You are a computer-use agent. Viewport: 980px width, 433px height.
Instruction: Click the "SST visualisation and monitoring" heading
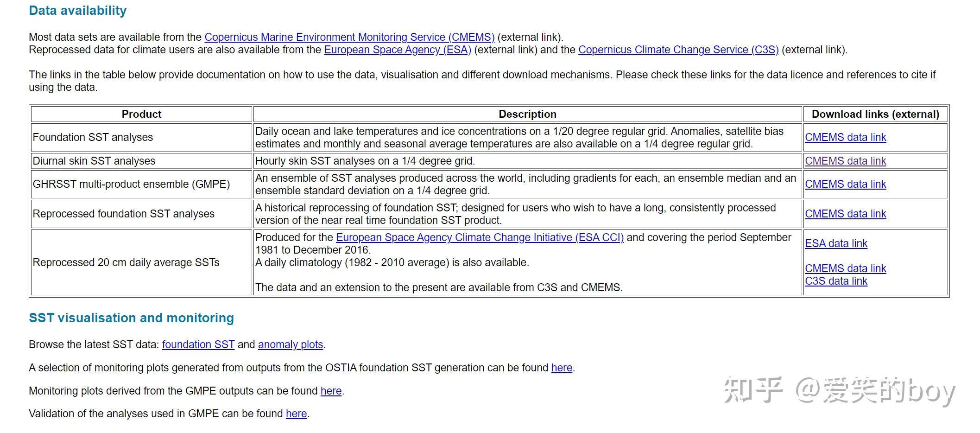(x=131, y=318)
